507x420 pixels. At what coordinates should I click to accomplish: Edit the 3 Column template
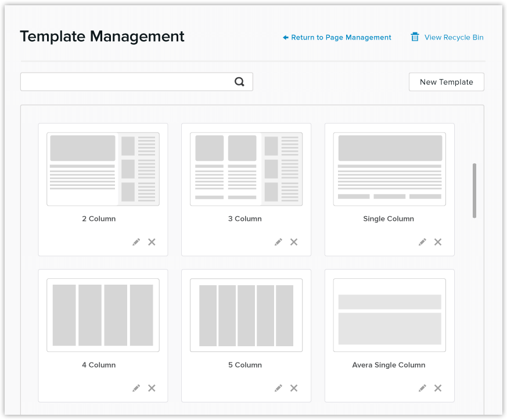pyautogui.click(x=278, y=242)
